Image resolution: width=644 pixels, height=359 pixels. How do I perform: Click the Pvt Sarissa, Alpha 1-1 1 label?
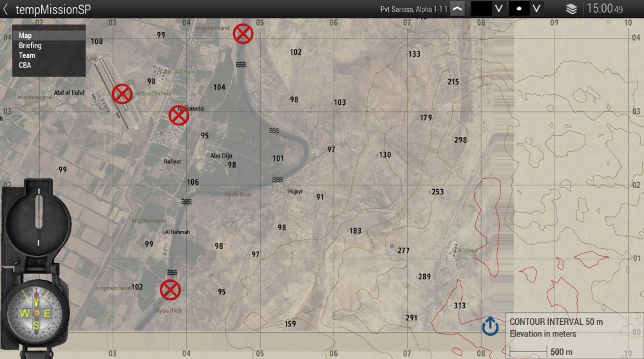coord(414,9)
